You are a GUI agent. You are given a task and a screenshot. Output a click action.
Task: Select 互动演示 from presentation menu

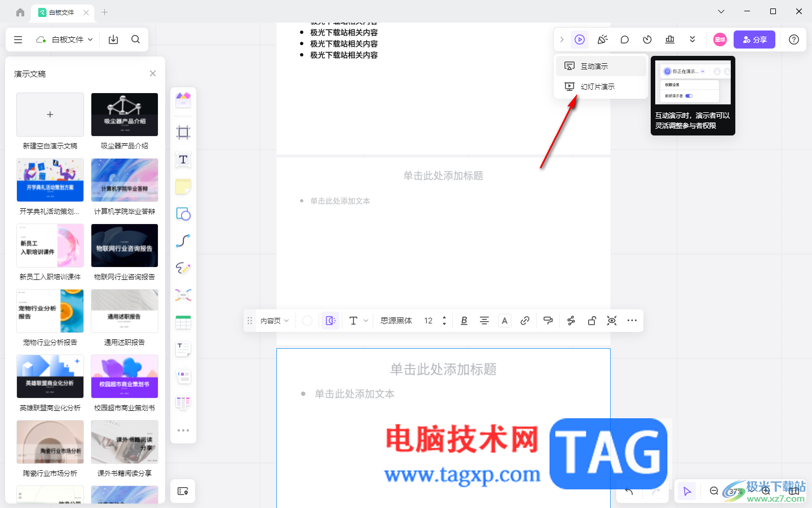[x=601, y=66]
